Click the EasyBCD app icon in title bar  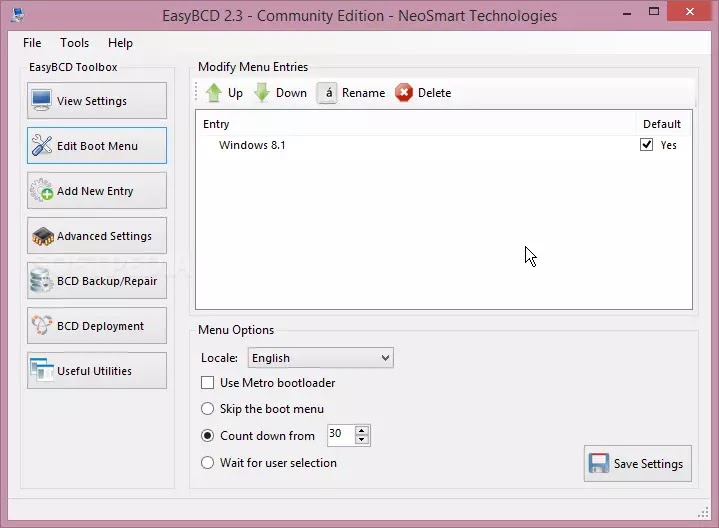coord(17,15)
